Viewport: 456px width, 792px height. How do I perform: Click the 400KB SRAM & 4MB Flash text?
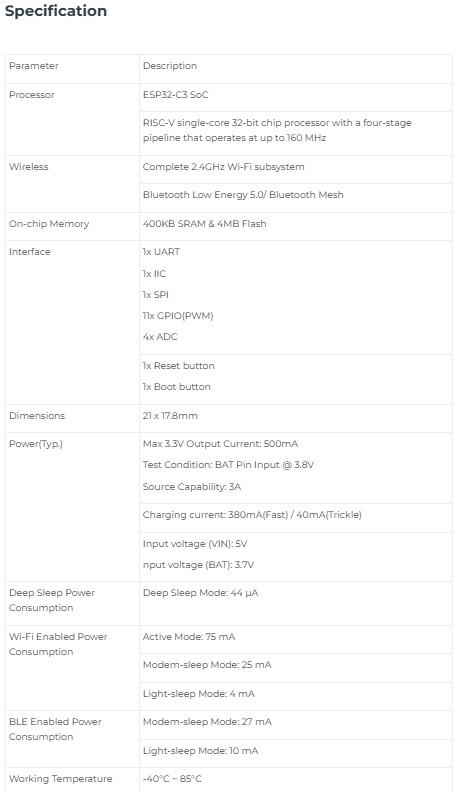204,224
